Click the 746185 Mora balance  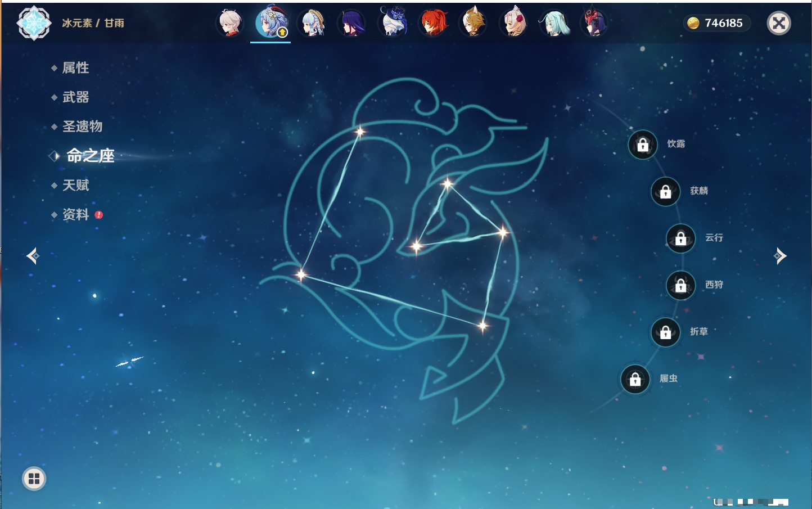[724, 23]
